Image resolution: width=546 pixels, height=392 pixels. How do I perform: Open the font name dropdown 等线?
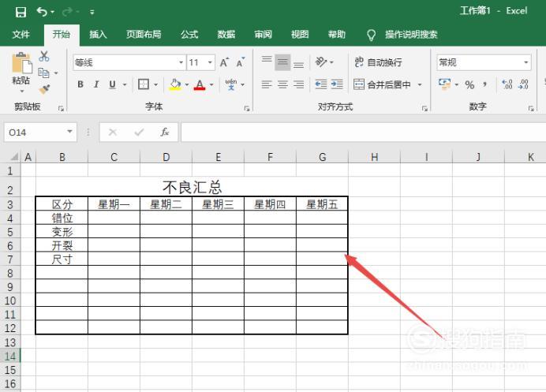point(181,62)
